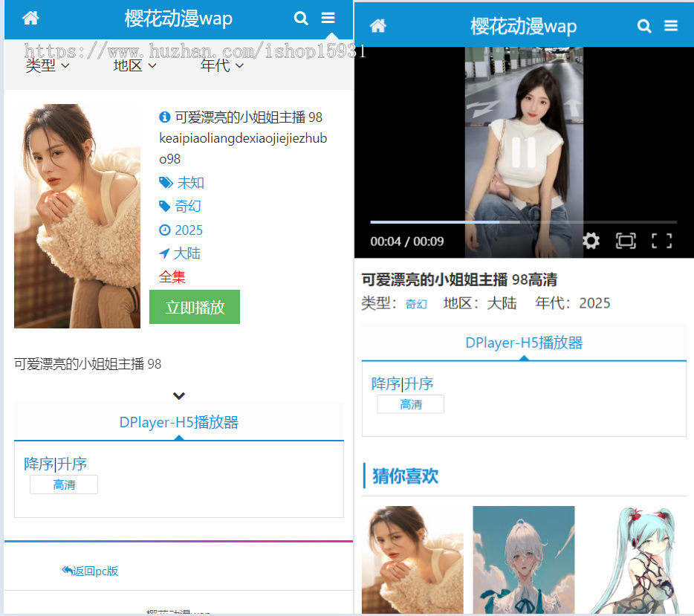The image size is (694, 616).
Task: Open the recommended thumbnail of woman in sweater
Action: [412, 560]
